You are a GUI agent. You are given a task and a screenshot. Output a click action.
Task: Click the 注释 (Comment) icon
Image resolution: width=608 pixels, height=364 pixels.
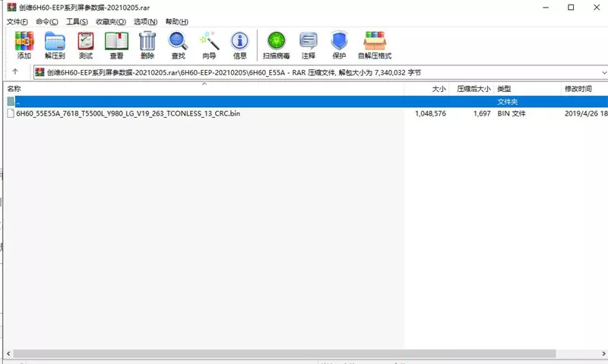click(309, 41)
